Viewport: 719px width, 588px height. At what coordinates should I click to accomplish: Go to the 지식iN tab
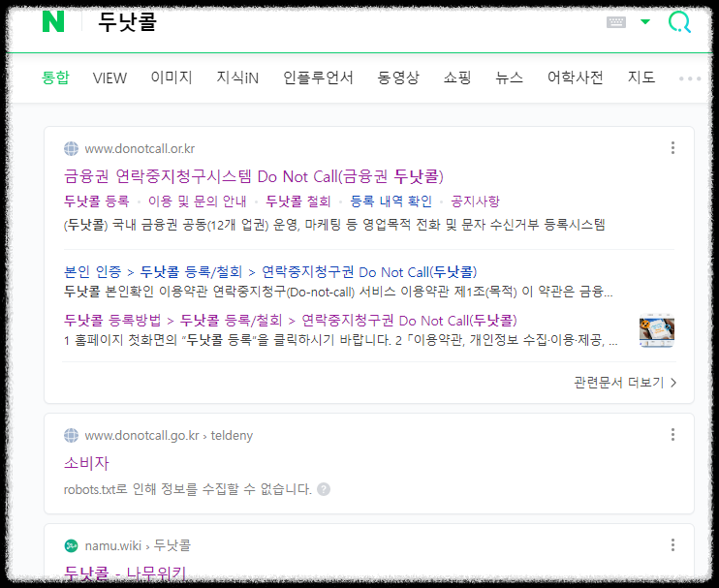click(237, 77)
